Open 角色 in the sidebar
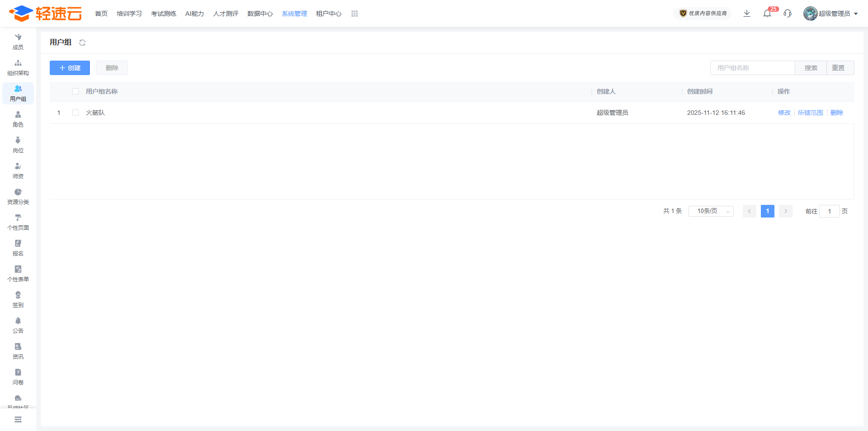This screenshot has height=431, width=868. (18, 119)
